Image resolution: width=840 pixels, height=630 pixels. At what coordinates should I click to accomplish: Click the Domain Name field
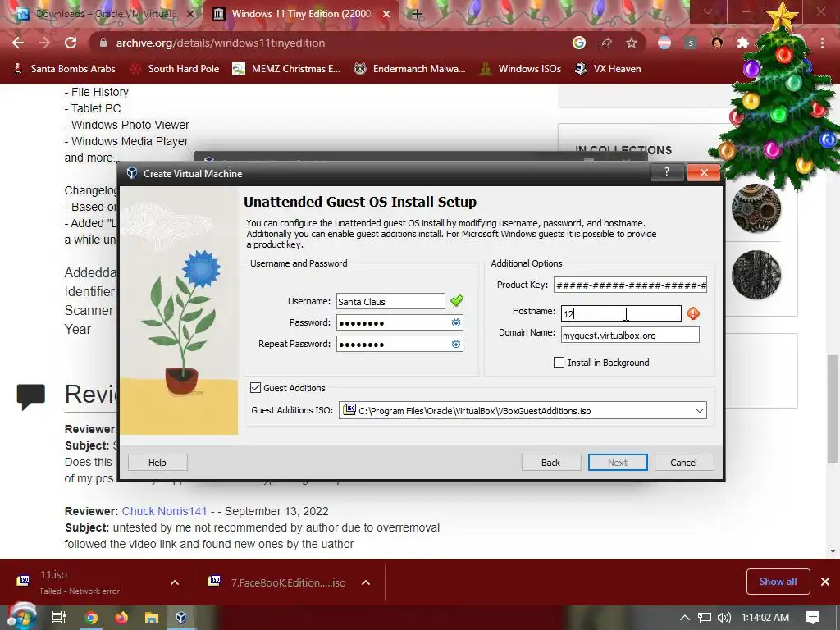630,336
